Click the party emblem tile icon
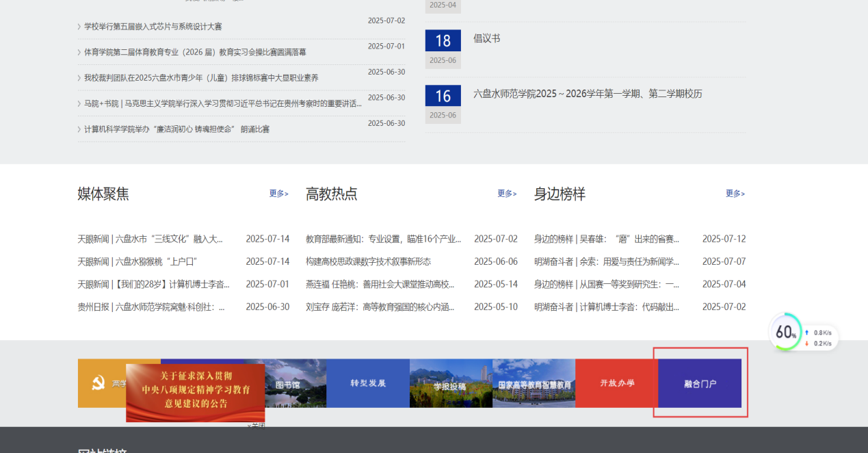Screen dimensions: 868x453 (101, 384)
